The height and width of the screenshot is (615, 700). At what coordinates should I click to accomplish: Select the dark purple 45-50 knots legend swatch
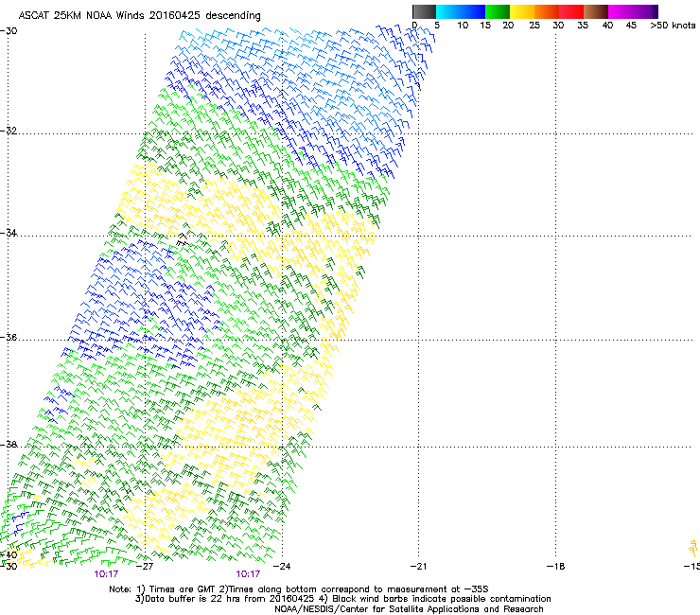pyautogui.click(x=645, y=11)
